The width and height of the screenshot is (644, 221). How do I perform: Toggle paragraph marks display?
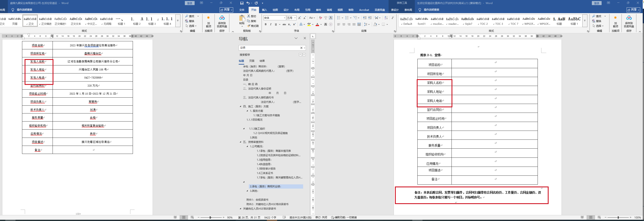[393, 18]
